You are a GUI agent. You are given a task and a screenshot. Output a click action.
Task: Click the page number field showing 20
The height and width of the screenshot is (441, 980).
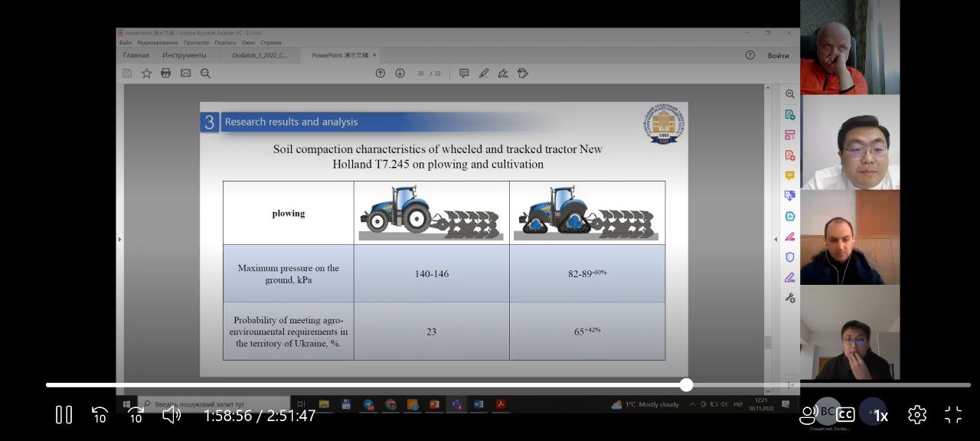point(420,73)
